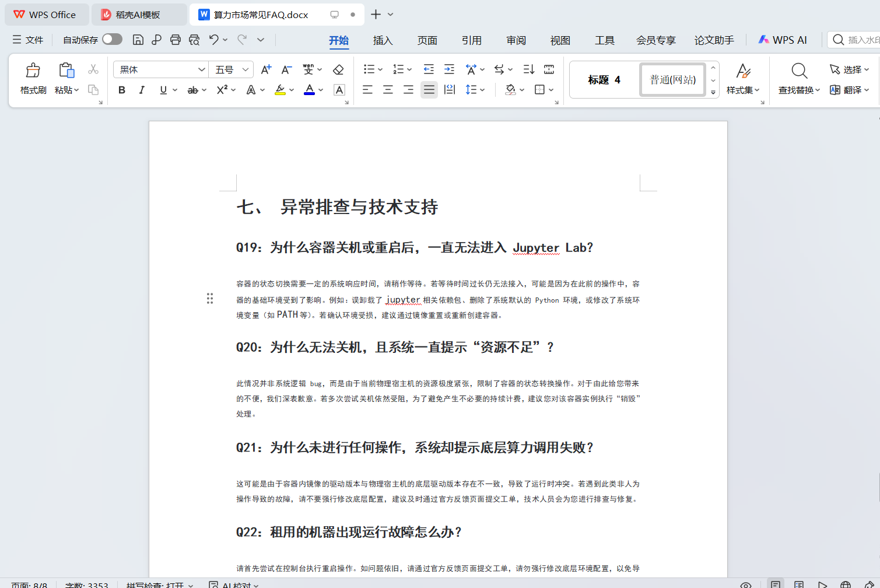Toggle the Auto Save (自动保存) switch
The image size is (880, 588).
click(x=112, y=39)
